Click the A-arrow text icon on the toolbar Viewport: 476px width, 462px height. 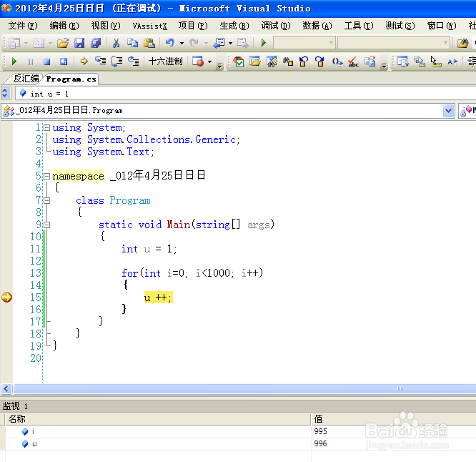(x=452, y=62)
